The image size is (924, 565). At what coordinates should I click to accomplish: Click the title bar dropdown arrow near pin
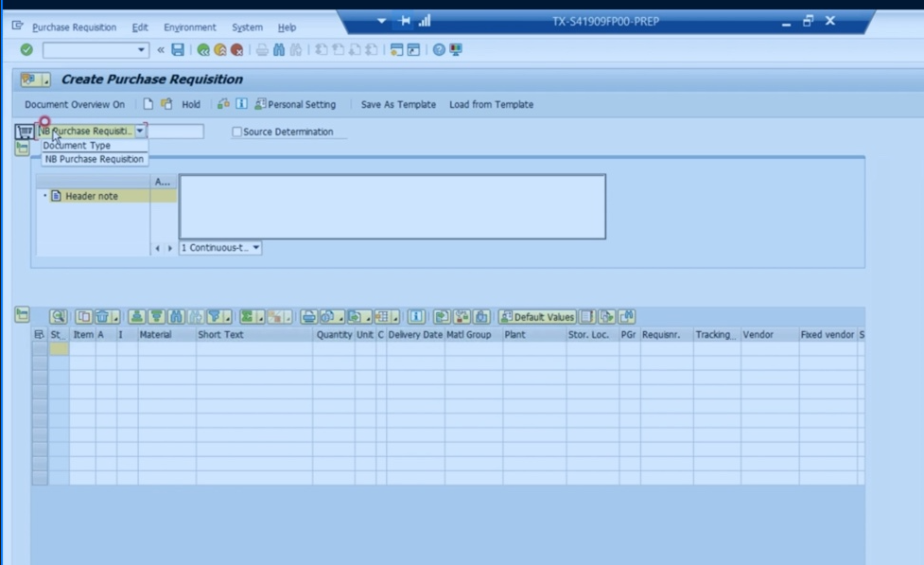click(x=382, y=21)
